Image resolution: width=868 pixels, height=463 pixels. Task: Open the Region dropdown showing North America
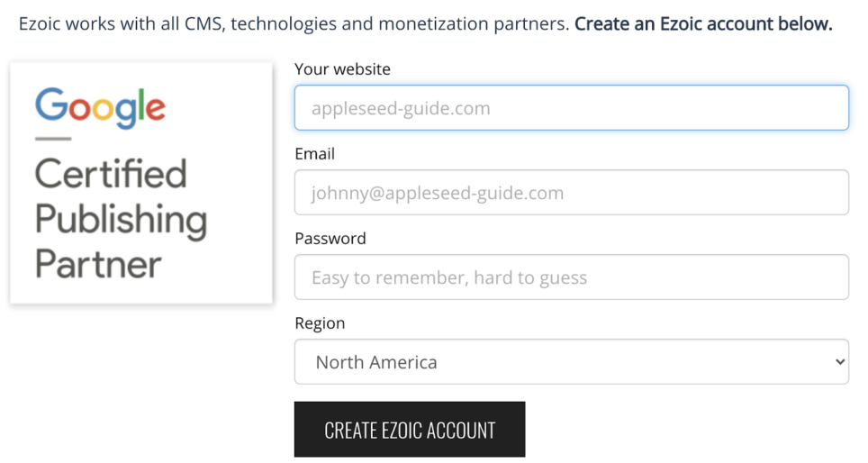pos(571,362)
